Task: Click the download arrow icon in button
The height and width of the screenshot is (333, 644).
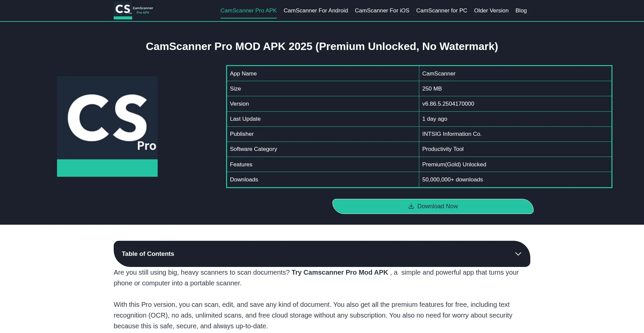Action: (411, 206)
